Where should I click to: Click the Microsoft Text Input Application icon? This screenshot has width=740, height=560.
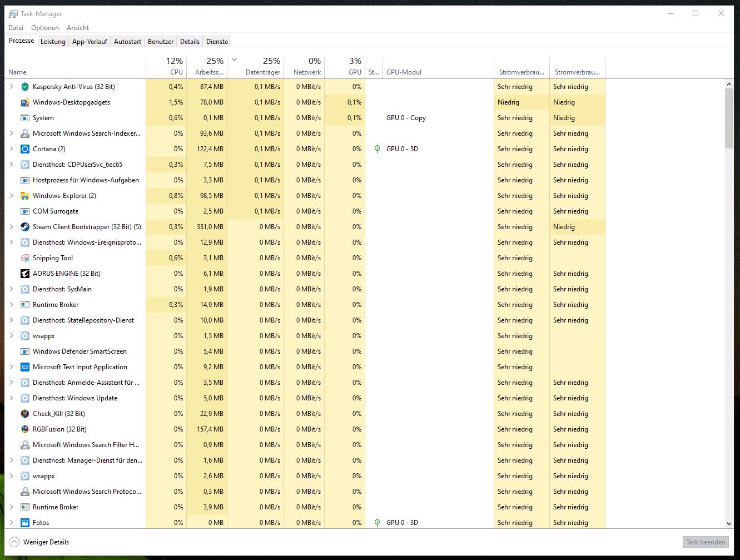[x=24, y=367]
